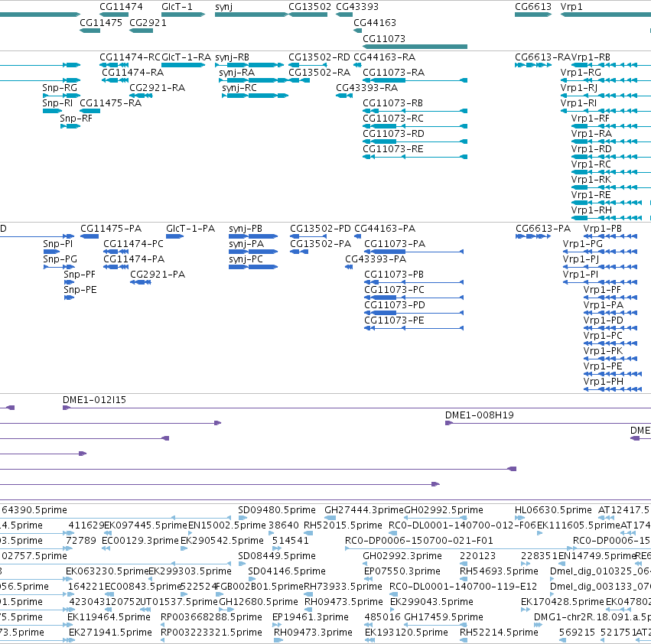651x644 pixels.
Task: Select transcript CG43393-RA
Action: [344, 96]
